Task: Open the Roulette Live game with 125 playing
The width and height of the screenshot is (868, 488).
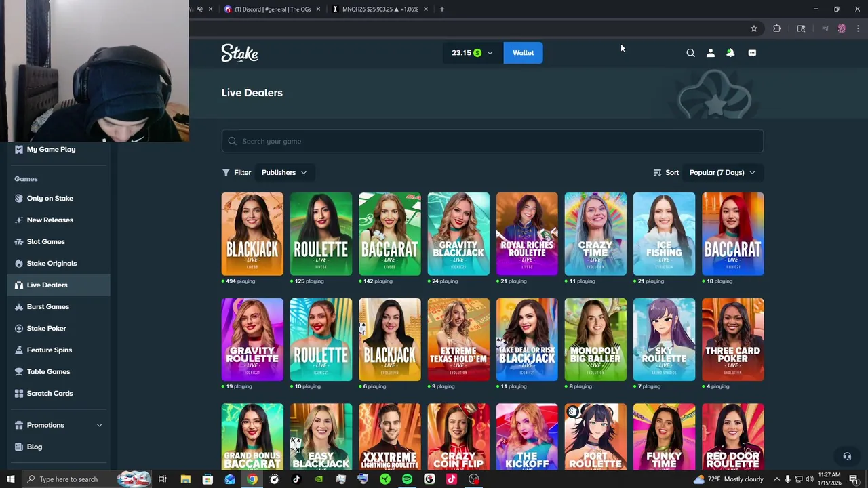Action: point(321,234)
